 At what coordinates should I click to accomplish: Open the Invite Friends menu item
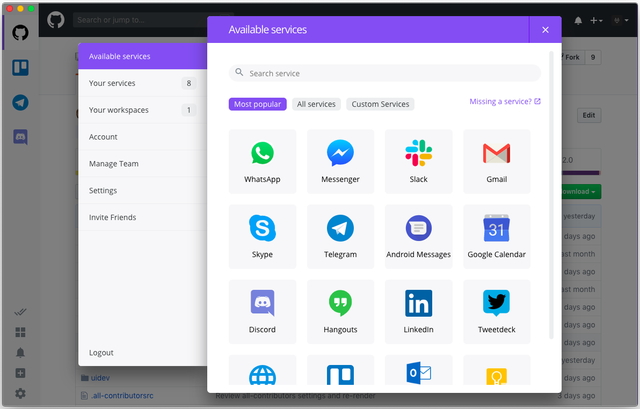(x=143, y=218)
